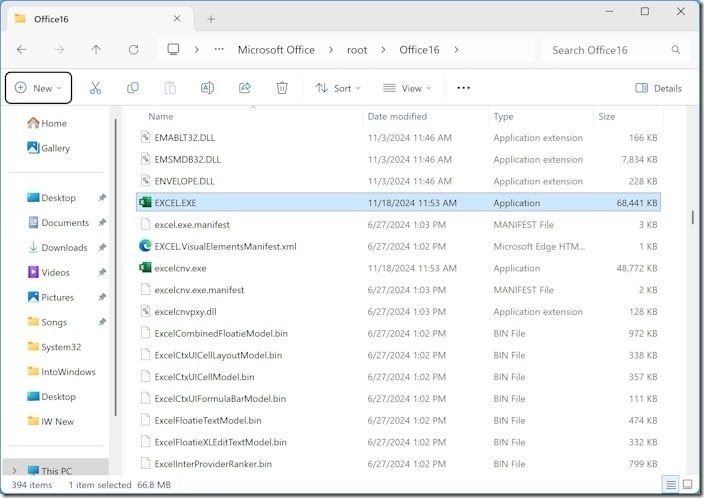Open the IW New folder in the sidebar
Image resolution: width=704 pixels, height=498 pixels.
click(x=51, y=421)
